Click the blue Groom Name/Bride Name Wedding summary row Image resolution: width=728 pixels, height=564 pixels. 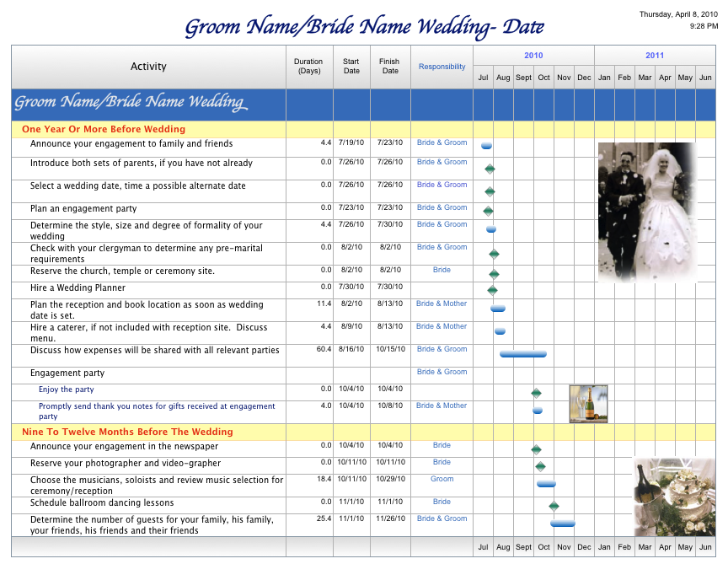(x=131, y=104)
